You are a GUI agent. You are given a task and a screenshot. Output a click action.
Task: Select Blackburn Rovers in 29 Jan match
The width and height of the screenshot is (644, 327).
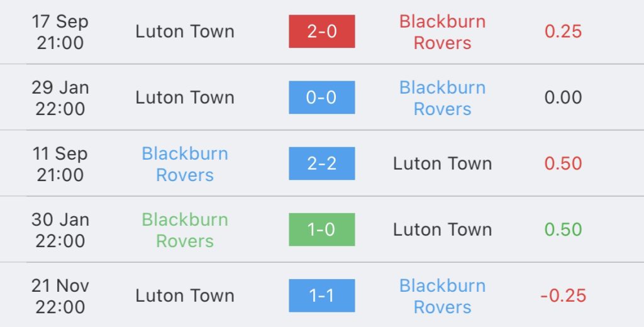point(442,98)
